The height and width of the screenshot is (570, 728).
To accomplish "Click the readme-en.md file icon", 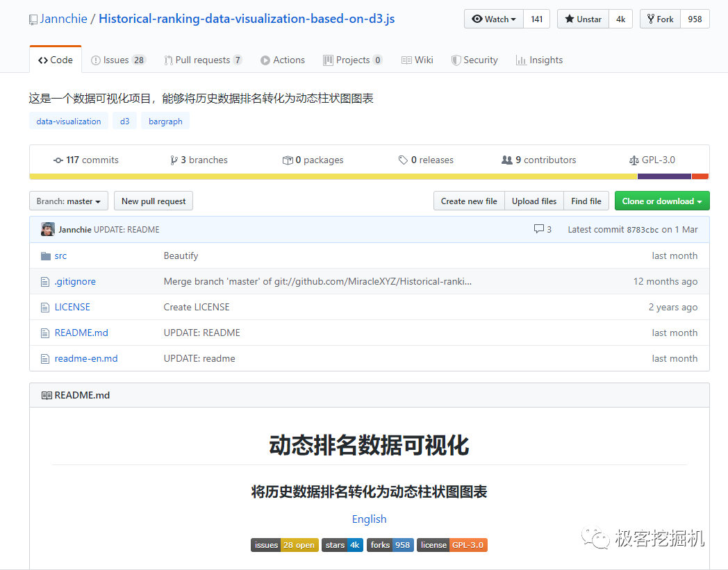I will pos(45,359).
